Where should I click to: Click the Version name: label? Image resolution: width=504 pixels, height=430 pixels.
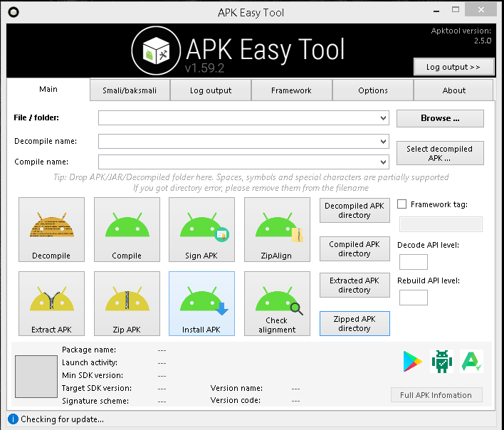click(236, 388)
